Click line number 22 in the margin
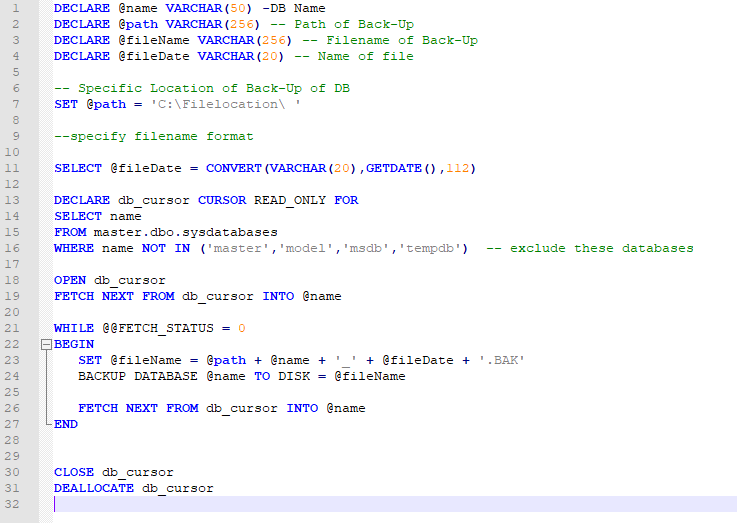Viewport: 737px width, 523px height. [x=12, y=344]
